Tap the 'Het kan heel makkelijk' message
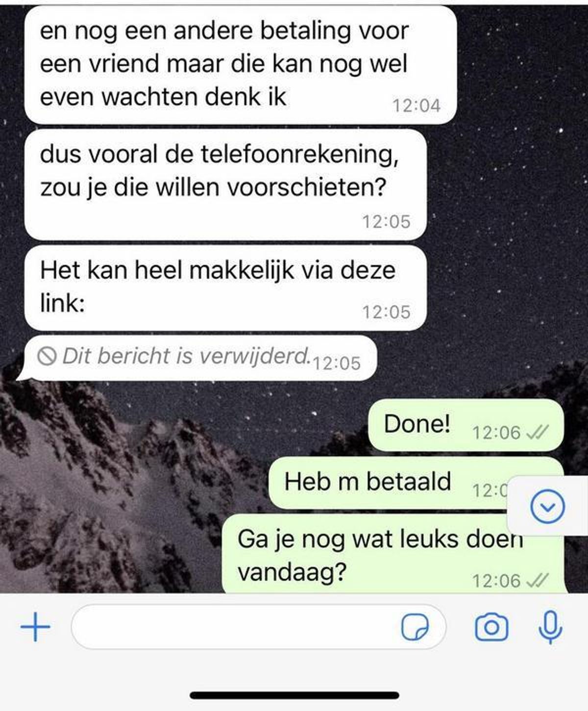 point(225,288)
